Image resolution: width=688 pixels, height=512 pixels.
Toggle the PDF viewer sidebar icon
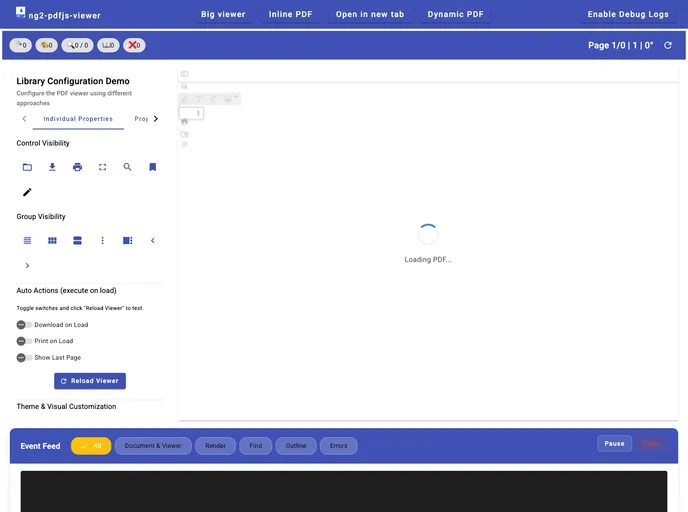(185, 74)
